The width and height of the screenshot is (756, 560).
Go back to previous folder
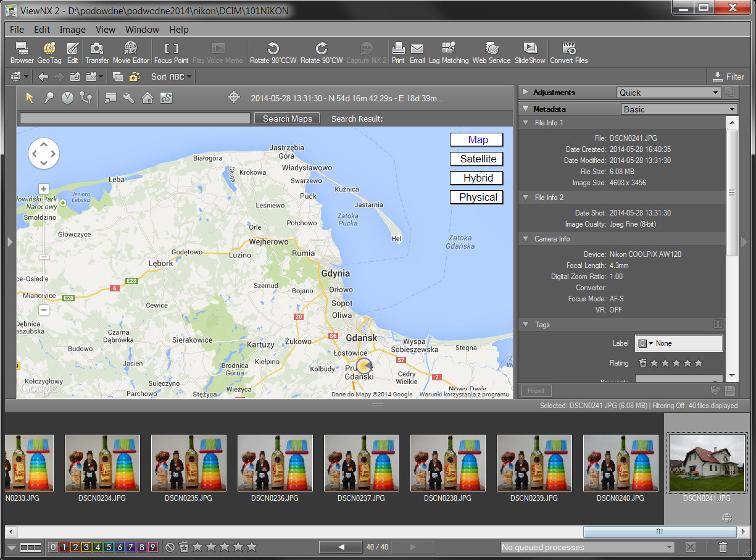[43, 77]
